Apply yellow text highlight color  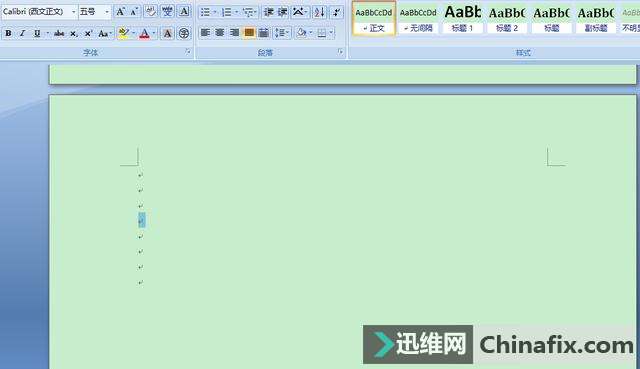point(123,33)
